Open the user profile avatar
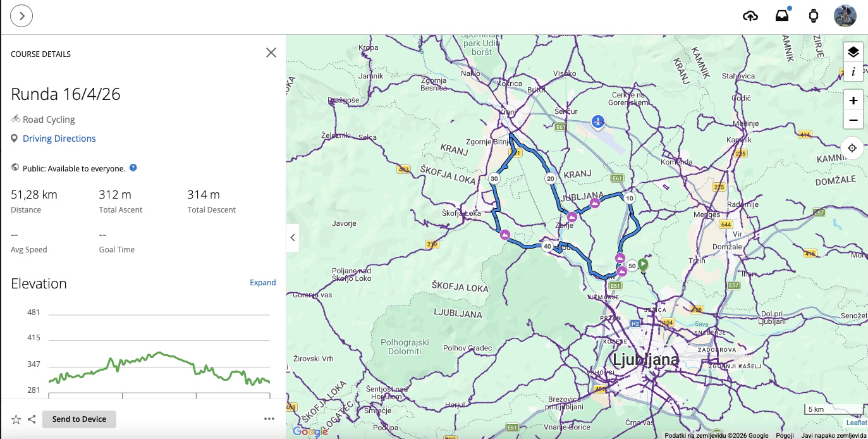This screenshot has width=868, height=439. (845, 16)
